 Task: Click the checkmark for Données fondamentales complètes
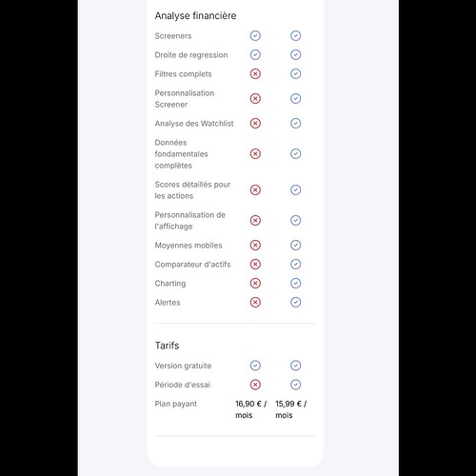[x=295, y=153]
